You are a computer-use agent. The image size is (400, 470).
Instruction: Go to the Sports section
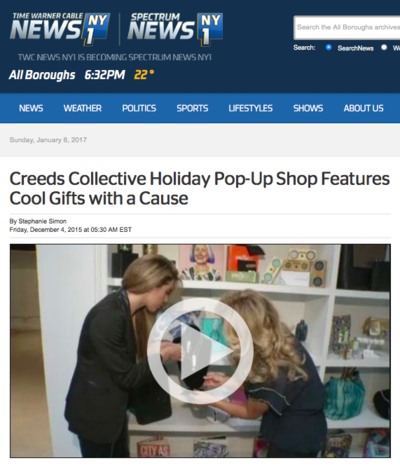(x=192, y=108)
